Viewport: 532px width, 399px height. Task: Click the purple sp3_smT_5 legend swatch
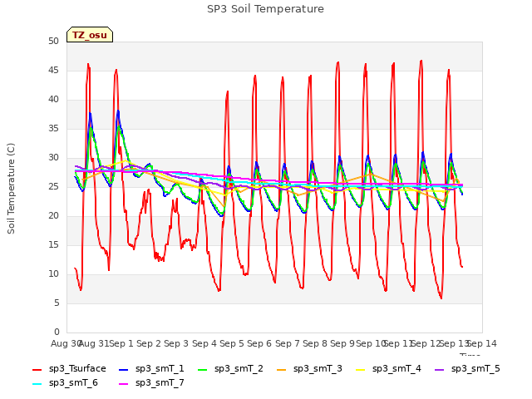click(439, 369)
